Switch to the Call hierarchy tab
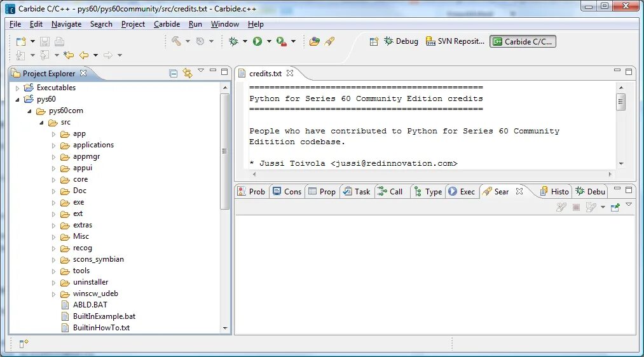The width and height of the screenshot is (644, 357). [x=390, y=192]
